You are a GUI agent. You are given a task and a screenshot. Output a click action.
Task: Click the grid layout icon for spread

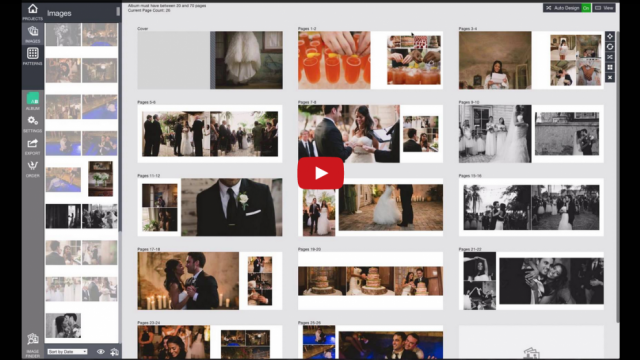(x=610, y=67)
